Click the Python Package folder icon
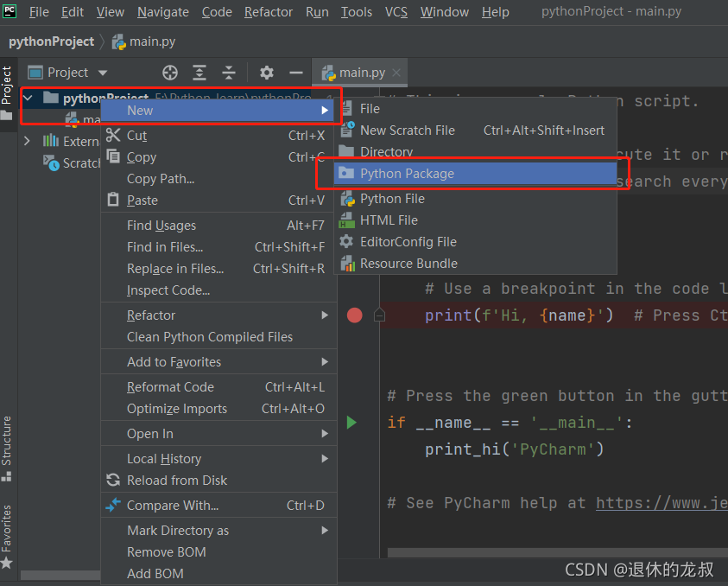 click(346, 173)
